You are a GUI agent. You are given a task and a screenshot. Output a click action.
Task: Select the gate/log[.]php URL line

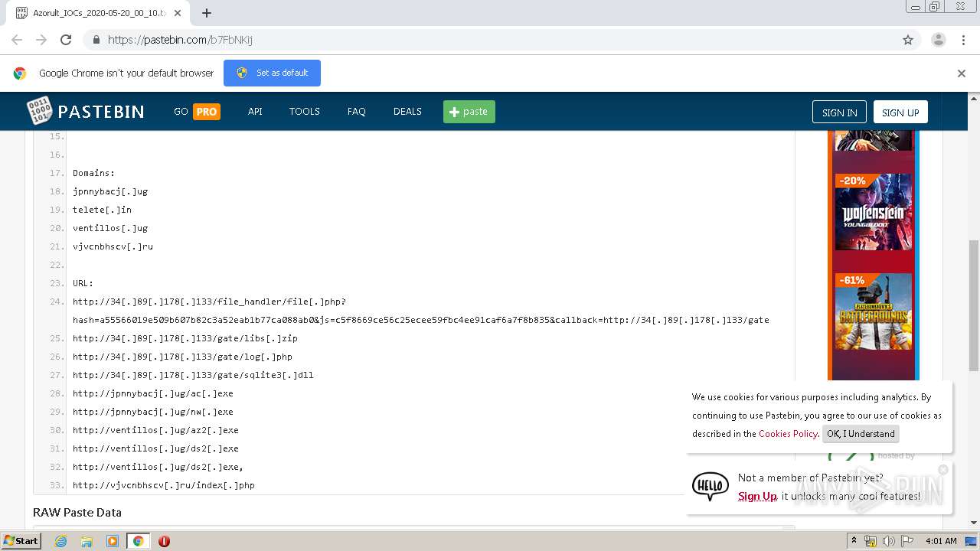182,357
